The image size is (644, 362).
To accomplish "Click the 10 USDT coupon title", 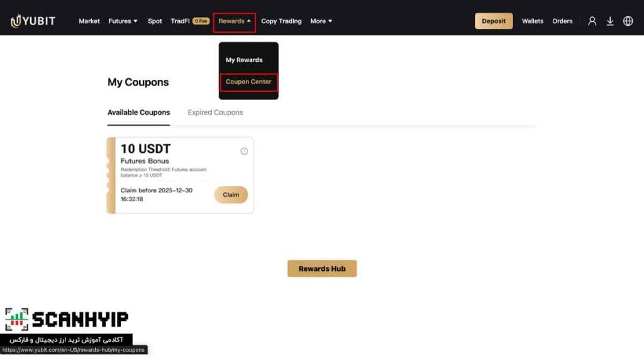I will (x=145, y=148).
